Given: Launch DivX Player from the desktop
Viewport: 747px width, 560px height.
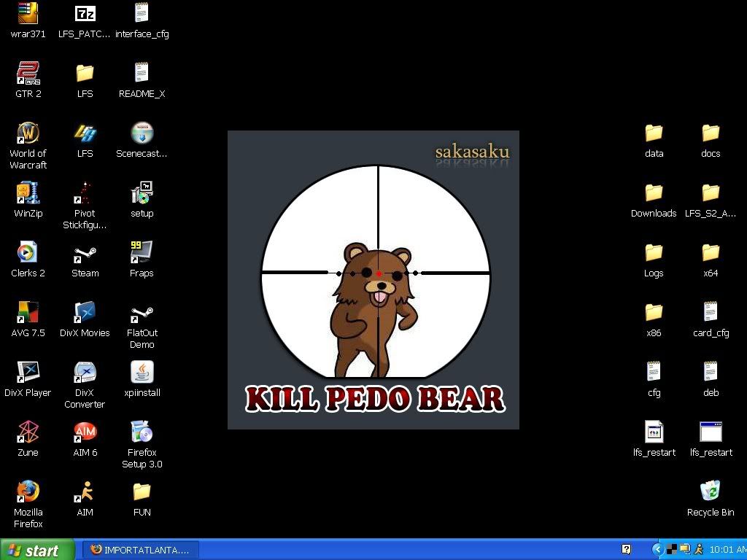Looking at the screenshot, I should tap(28, 373).
